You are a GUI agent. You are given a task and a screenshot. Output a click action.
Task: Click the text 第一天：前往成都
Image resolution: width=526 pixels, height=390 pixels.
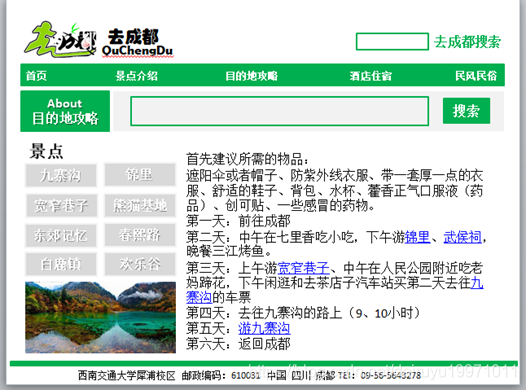pyautogui.click(x=239, y=221)
